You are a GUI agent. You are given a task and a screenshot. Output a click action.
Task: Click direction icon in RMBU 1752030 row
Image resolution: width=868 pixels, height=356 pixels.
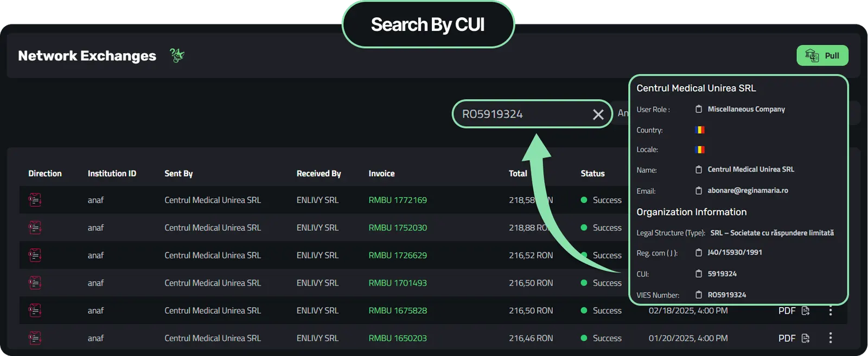coord(35,228)
